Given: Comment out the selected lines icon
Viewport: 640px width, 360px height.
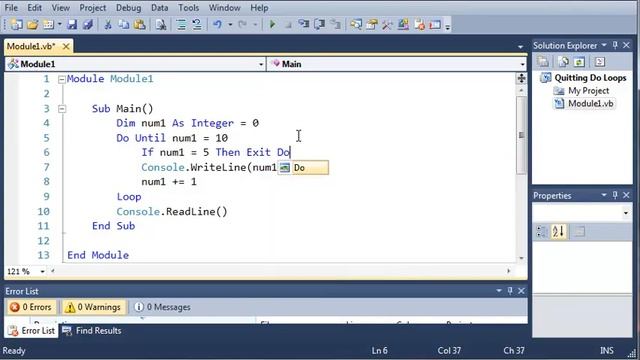Looking at the screenshot, I should click(181, 25).
